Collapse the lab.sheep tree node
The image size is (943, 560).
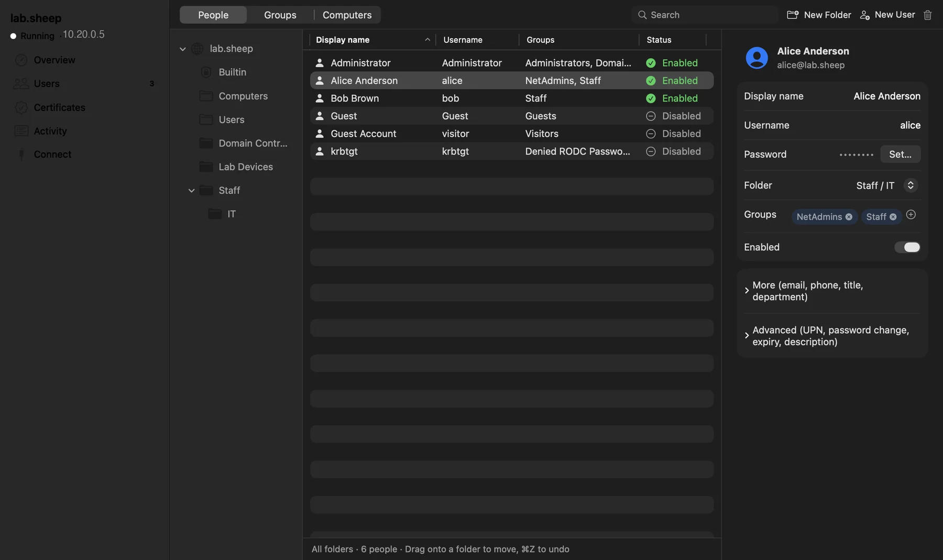pos(183,49)
